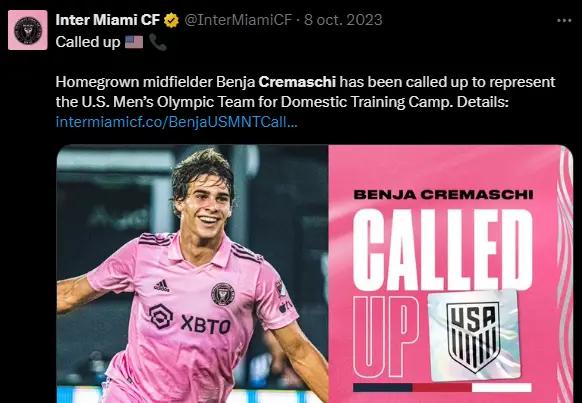
Task: Click the navy segment of color bar
Action: pos(383,388)
